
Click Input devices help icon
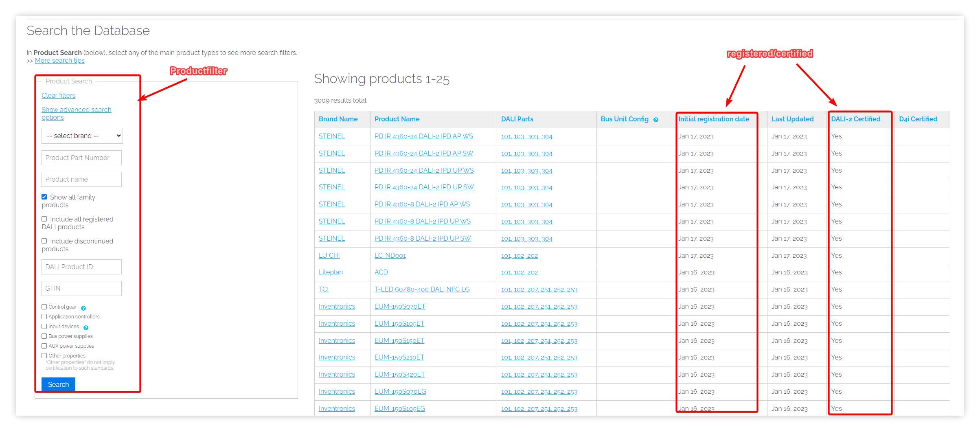coord(86,328)
